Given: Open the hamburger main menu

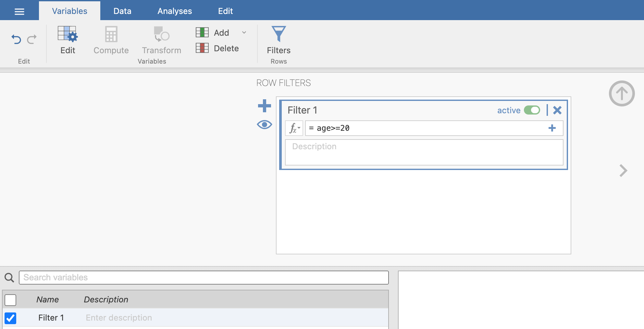Looking at the screenshot, I should [19, 11].
